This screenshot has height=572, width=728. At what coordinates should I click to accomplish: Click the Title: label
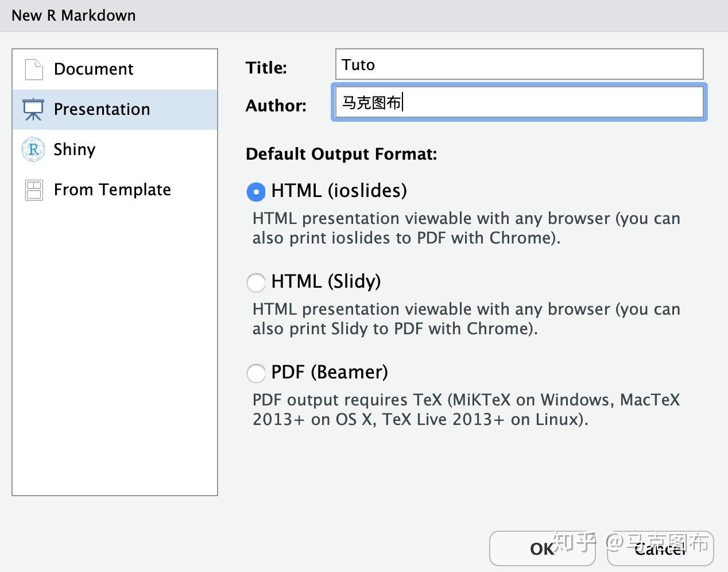pos(266,67)
